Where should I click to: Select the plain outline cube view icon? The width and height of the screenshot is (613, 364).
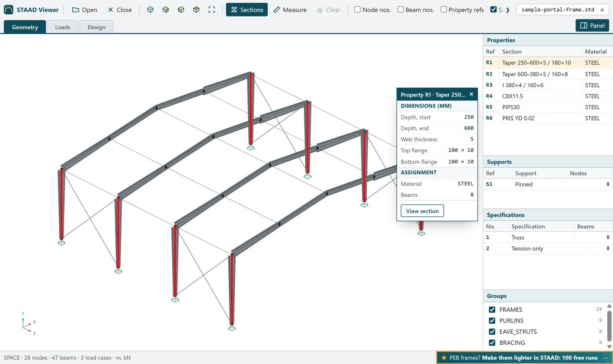click(x=150, y=10)
